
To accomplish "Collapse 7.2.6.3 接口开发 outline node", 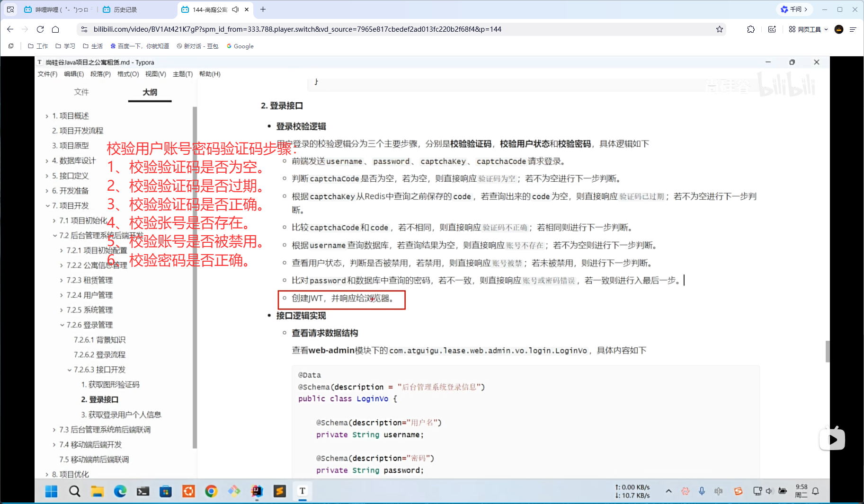I will (x=69, y=370).
